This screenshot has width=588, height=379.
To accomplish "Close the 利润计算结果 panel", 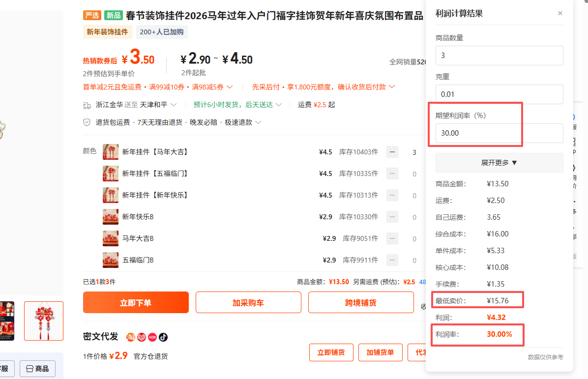I will pyautogui.click(x=560, y=13).
